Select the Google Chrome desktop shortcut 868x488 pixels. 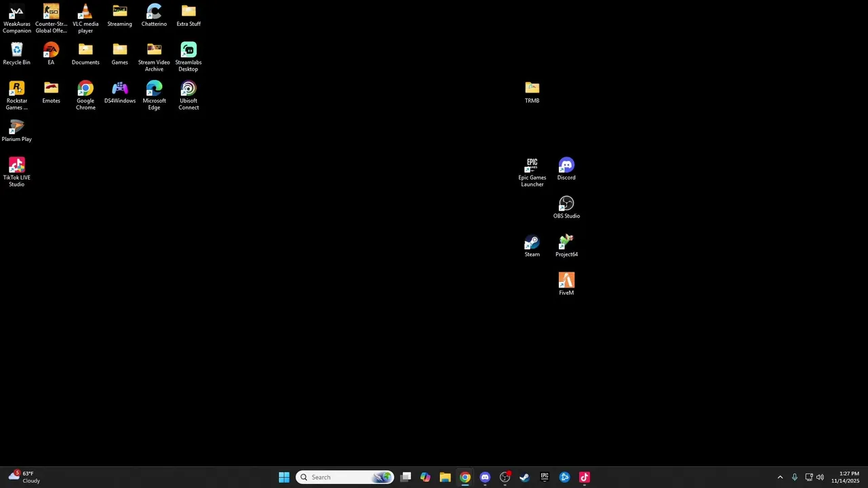[x=85, y=96]
